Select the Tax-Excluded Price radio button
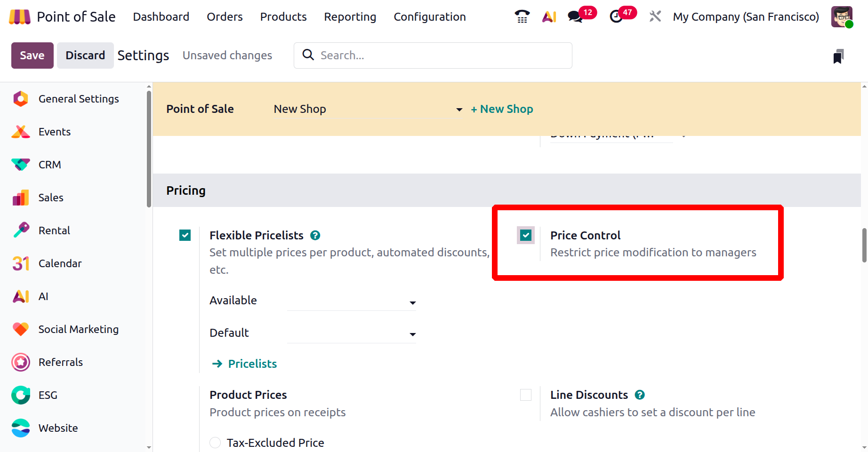The width and height of the screenshot is (868, 452). [x=215, y=443]
